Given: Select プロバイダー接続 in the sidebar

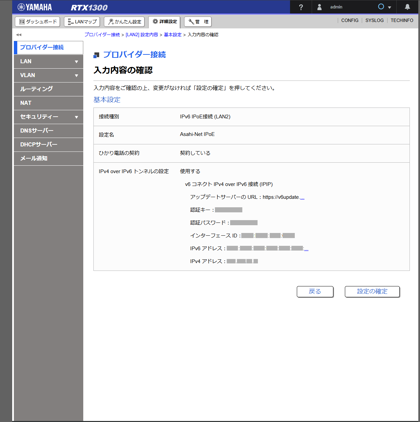Looking at the screenshot, I should [x=49, y=47].
